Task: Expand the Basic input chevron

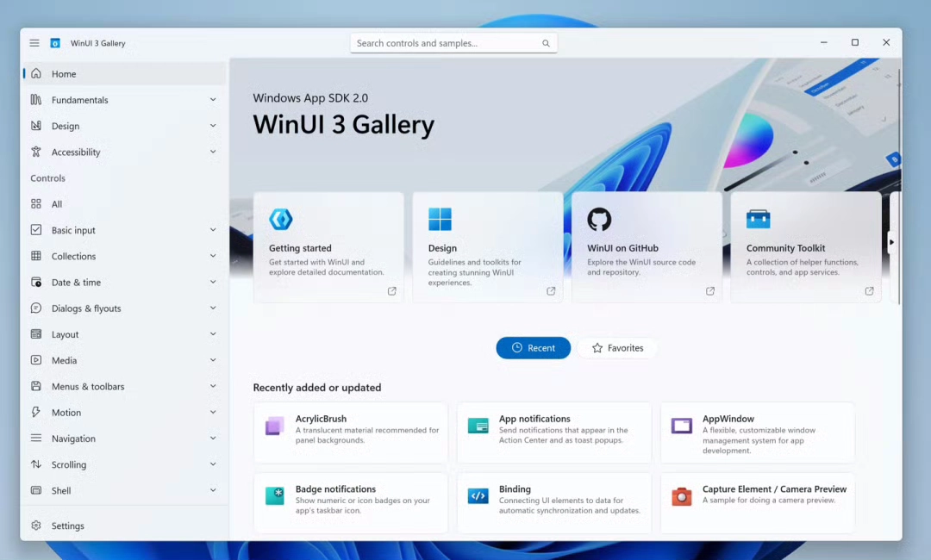Action: pos(213,229)
